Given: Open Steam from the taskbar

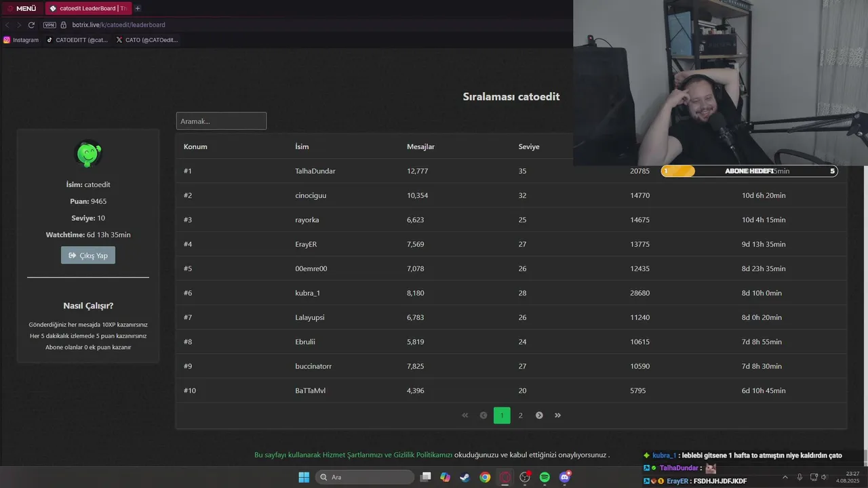Looking at the screenshot, I should [465, 477].
